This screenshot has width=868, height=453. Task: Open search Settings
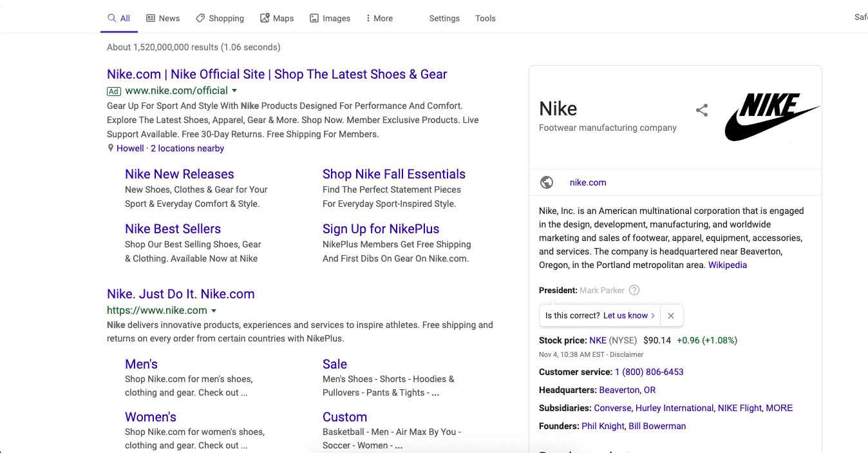point(444,18)
